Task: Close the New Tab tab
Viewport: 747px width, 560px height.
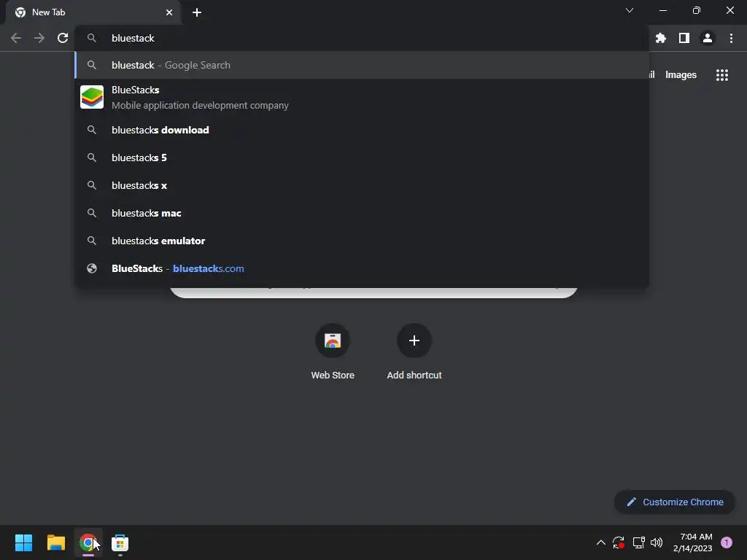Action: tap(169, 12)
